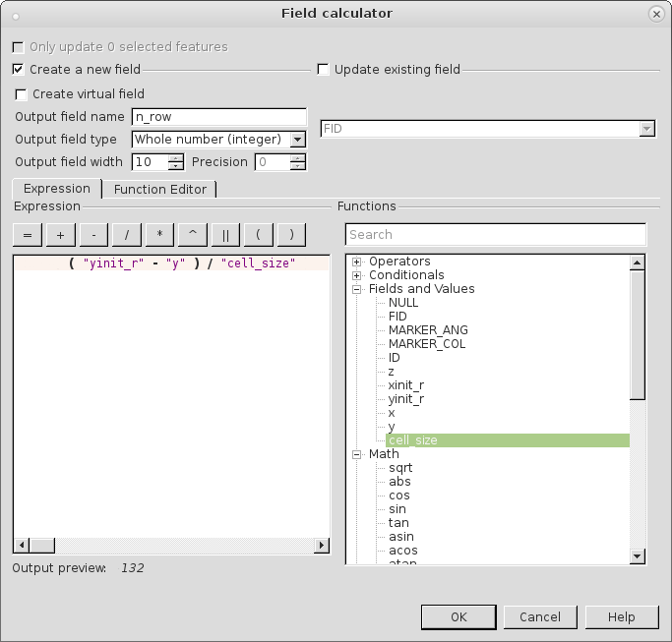Click expression editor left scroll arrow
The height and width of the screenshot is (642, 672).
pyautogui.click(x=21, y=546)
